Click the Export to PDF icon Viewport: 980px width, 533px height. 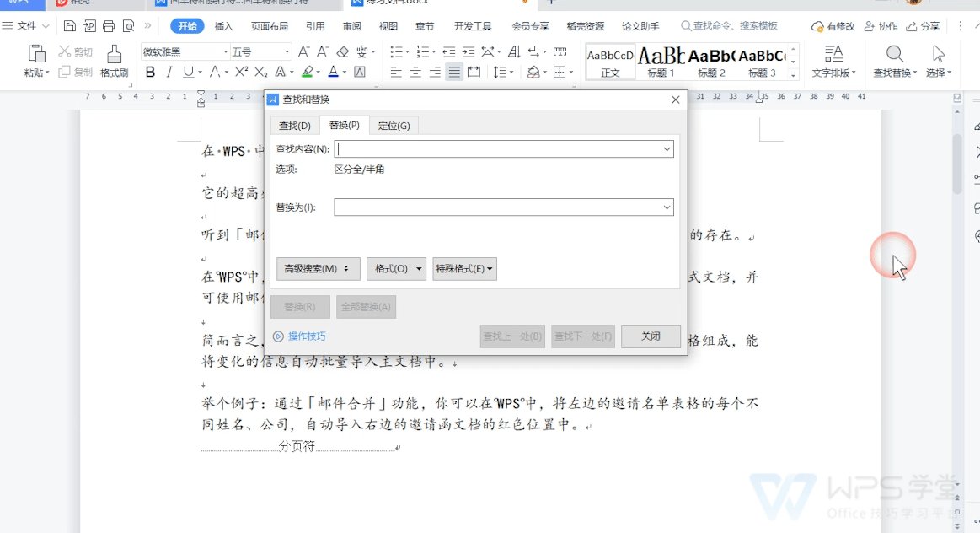click(x=89, y=25)
